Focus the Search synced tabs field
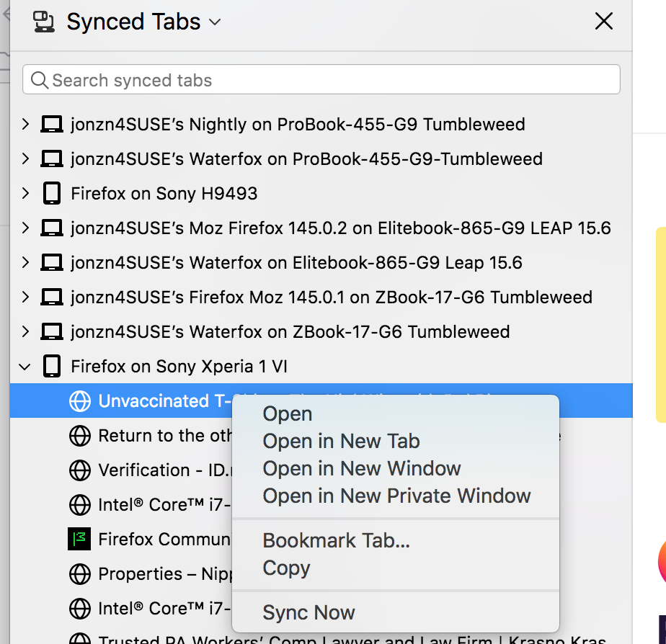 click(332, 80)
